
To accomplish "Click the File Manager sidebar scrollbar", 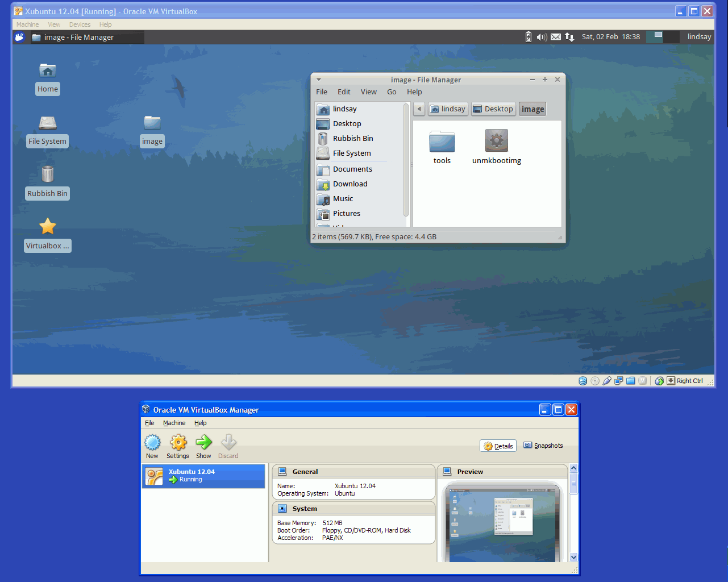I will (406, 160).
